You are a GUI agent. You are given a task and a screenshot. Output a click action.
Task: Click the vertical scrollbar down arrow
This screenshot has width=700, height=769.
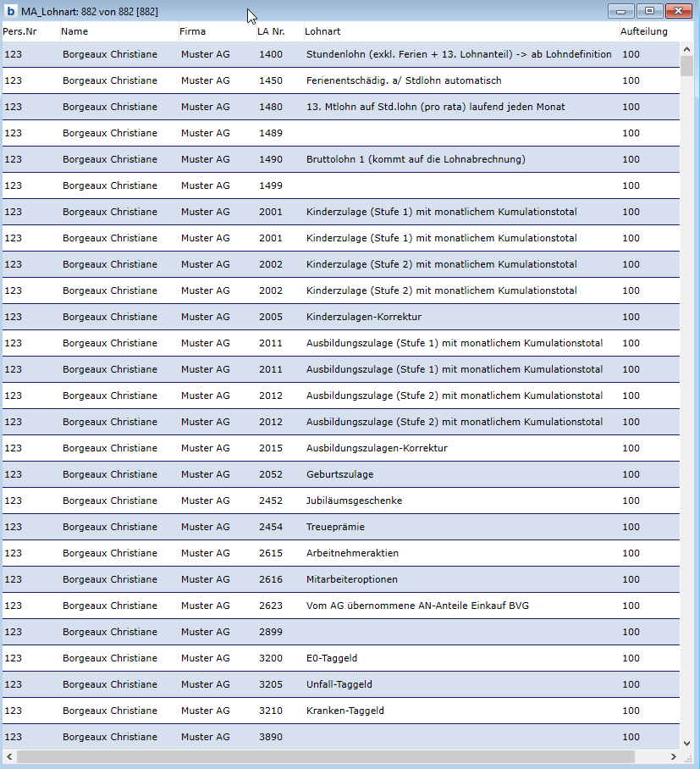pyautogui.click(x=686, y=743)
